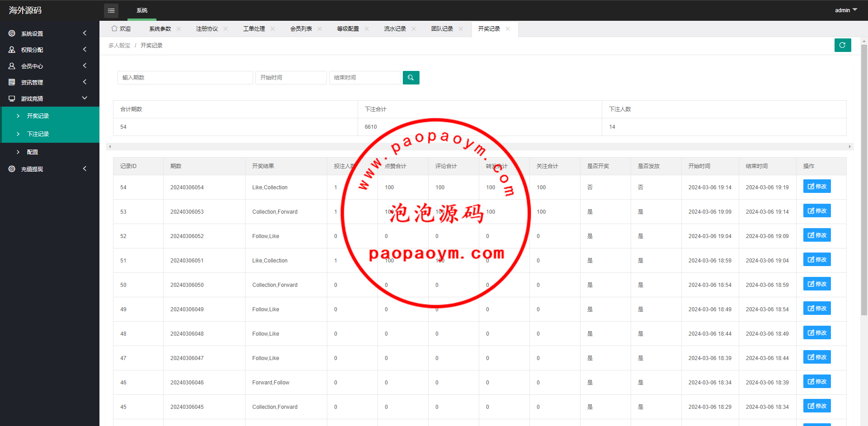The width and height of the screenshot is (868, 426).
Task: Open 下注记录 in the sidebar
Action: point(38,134)
